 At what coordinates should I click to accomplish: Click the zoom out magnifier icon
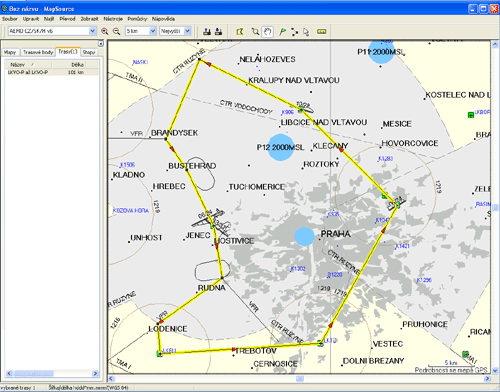pos(116,31)
